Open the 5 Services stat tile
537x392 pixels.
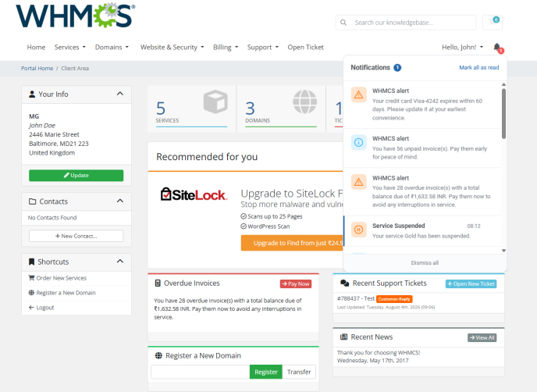point(191,109)
